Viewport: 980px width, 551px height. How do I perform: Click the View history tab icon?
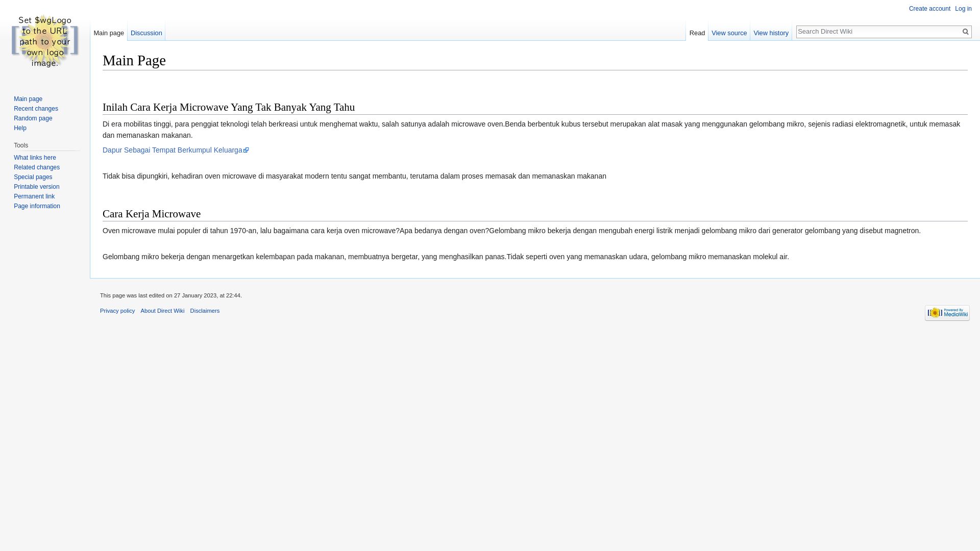coord(771,32)
